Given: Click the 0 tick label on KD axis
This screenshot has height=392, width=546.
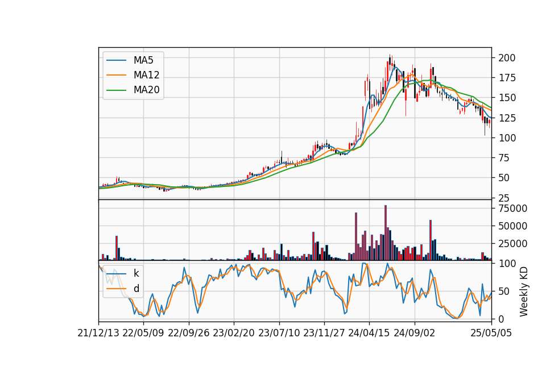Looking at the screenshot, I should click(x=501, y=319).
